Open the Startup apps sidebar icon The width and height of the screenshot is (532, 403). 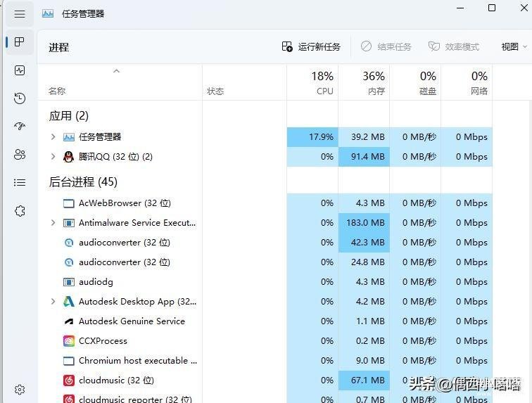[20, 126]
